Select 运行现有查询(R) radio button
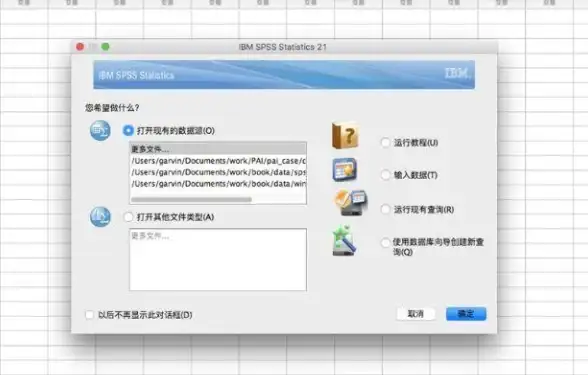Screen dimensions: 588x375 (x=385, y=209)
